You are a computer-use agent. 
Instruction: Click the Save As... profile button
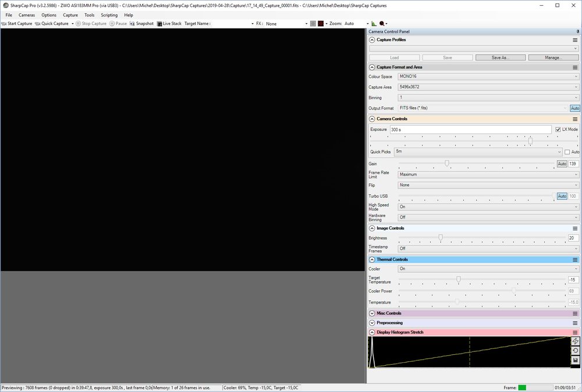pos(501,58)
